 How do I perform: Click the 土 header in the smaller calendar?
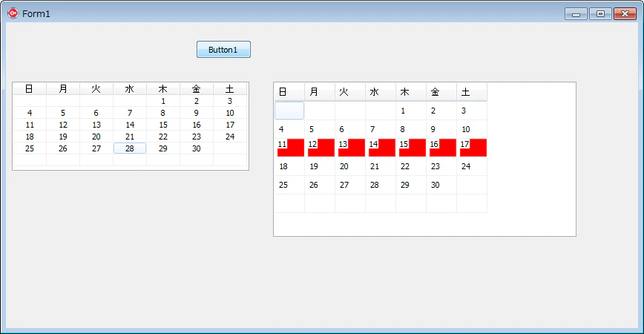(x=230, y=89)
